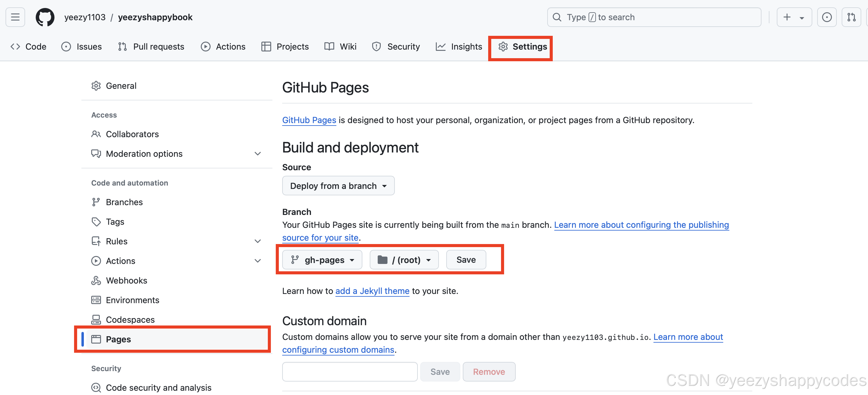Click the custom domain text field
The width and height of the screenshot is (868, 395).
(x=350, y=371)
